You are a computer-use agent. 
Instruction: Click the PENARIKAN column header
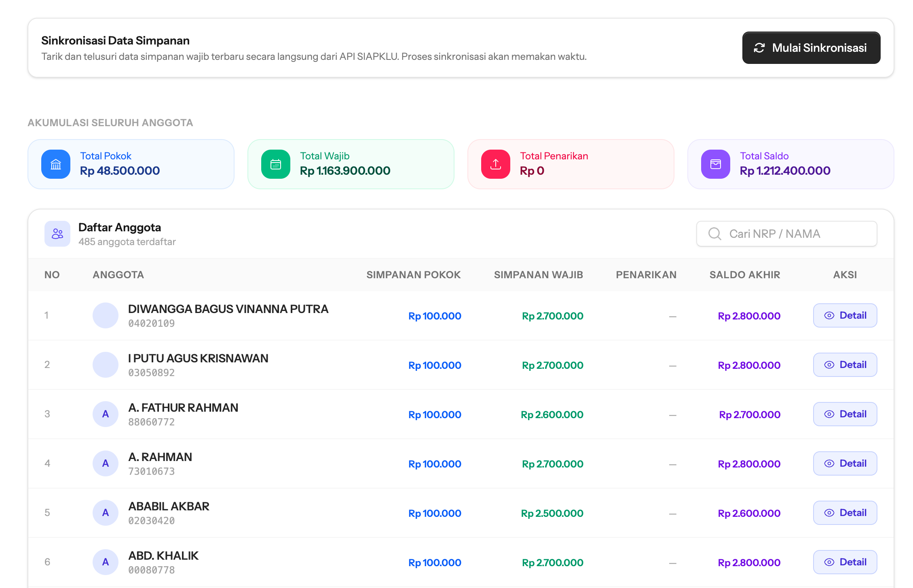click(x=646, y=275)
